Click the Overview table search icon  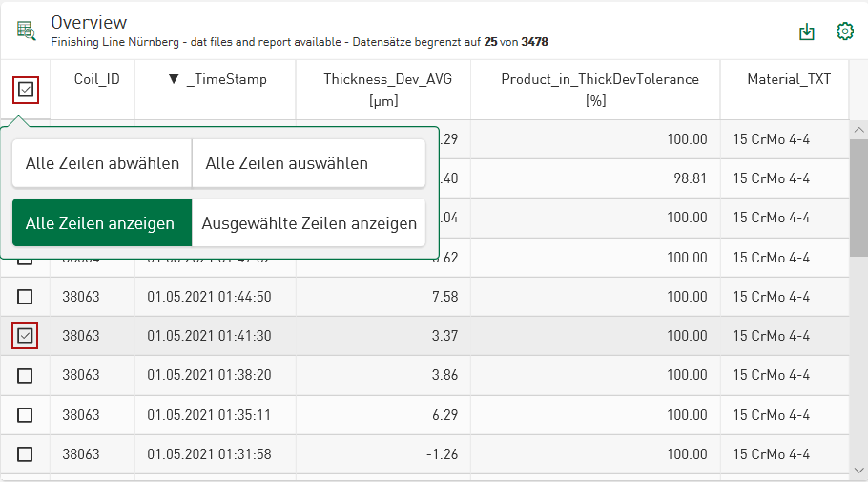pyautogui.click(x=26, y=31)
